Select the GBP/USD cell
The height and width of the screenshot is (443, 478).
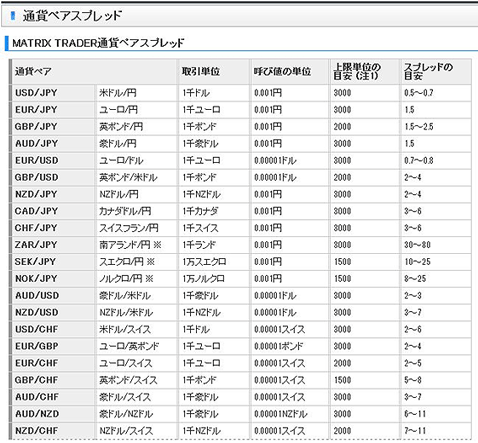(x=53, y=177)
